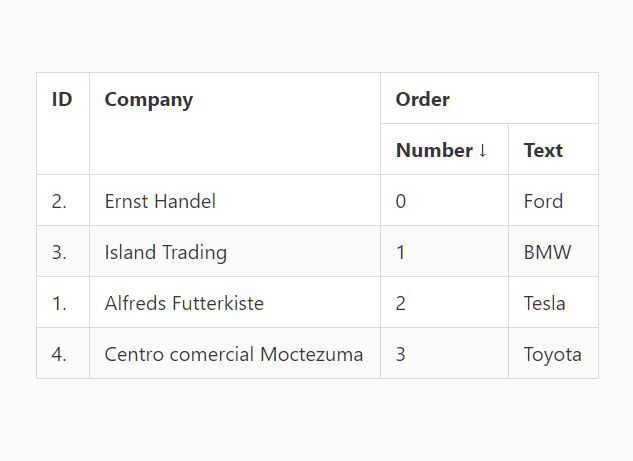
Task: Sort by the Company column header
Action: pos(148,99)
